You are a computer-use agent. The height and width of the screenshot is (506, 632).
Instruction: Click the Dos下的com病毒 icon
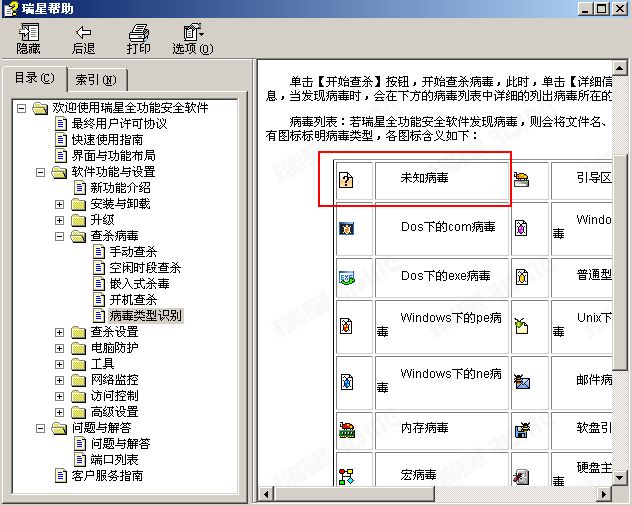(346, 229)
